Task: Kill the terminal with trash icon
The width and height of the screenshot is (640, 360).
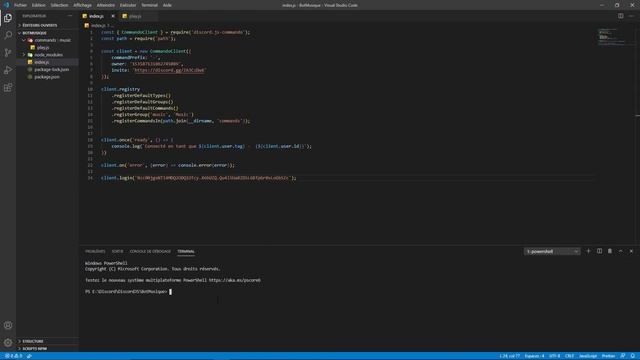Action: tap(610, 251)
